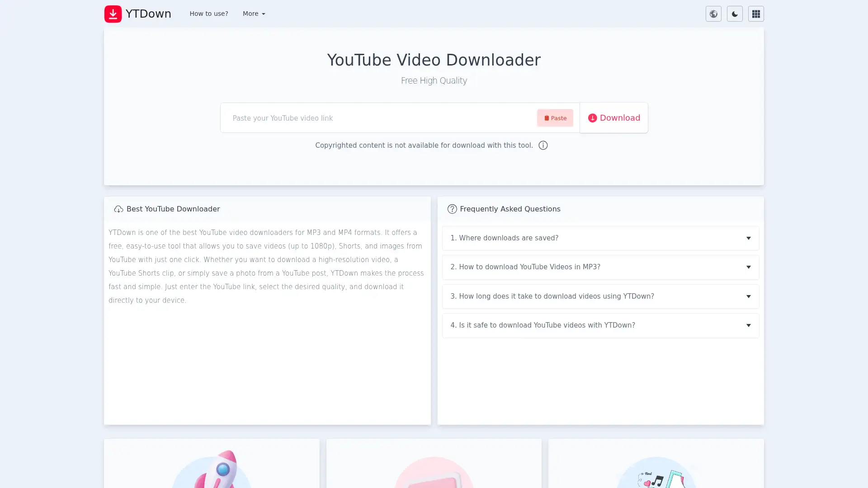Image resolution: width=868 pixels, height=488 pixels.
Task: Click the clipboard icon in the Paste button
Action: point(546,118)
